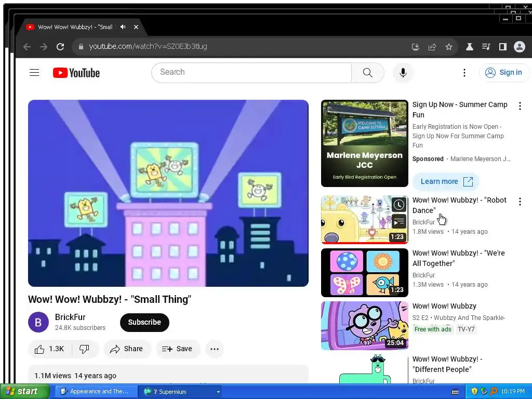Play the Robot Dance video thumbnail

tap(364, 220)
